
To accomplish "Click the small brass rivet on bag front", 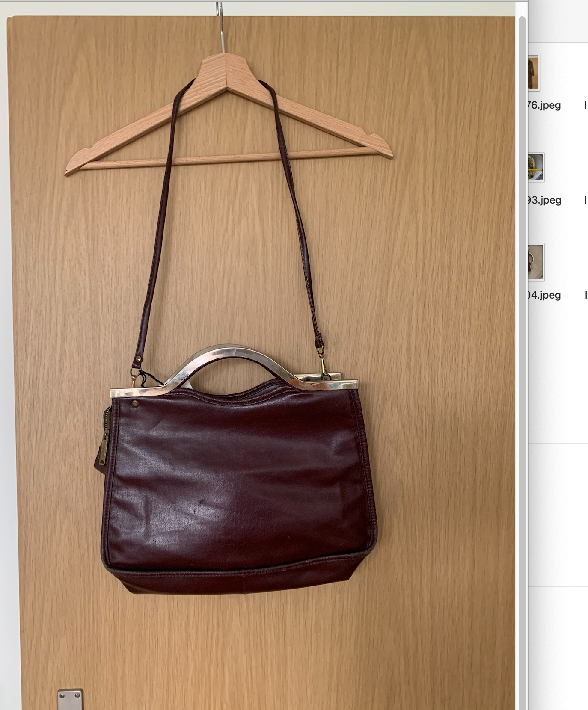I will coord(135,403).
